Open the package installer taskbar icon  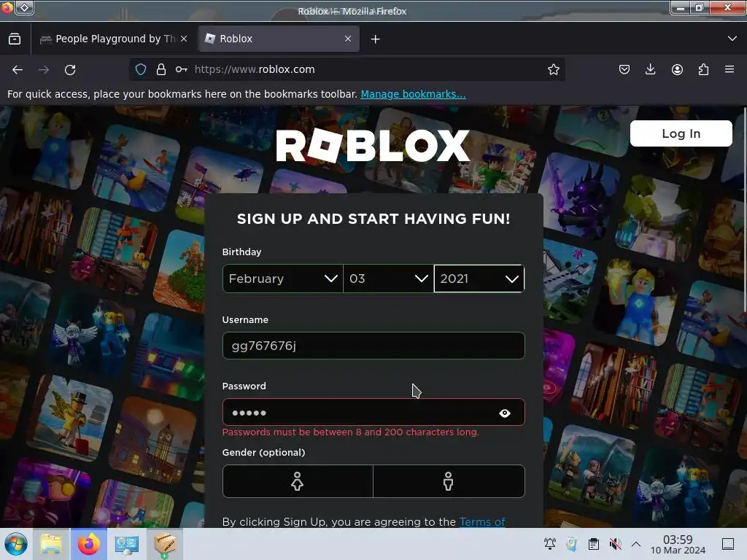[x=165, y=544]
